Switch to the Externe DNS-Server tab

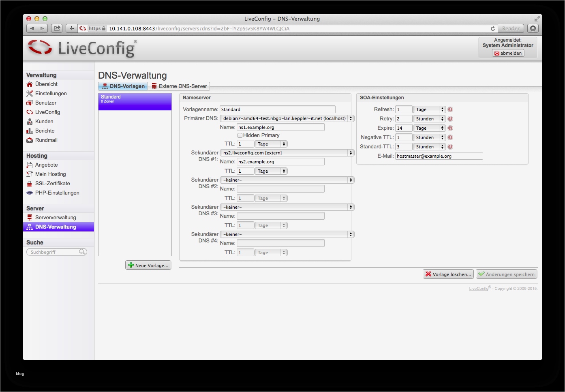179,86
